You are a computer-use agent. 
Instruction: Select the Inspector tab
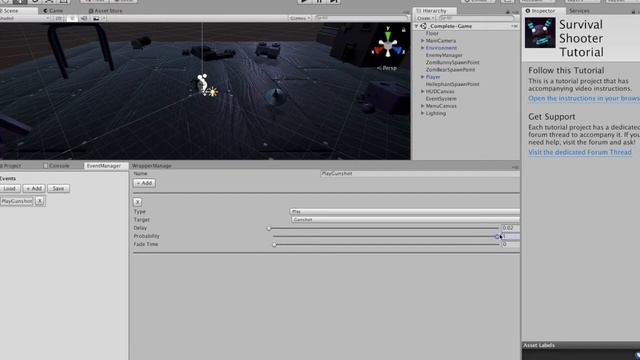tap(543, 11)
